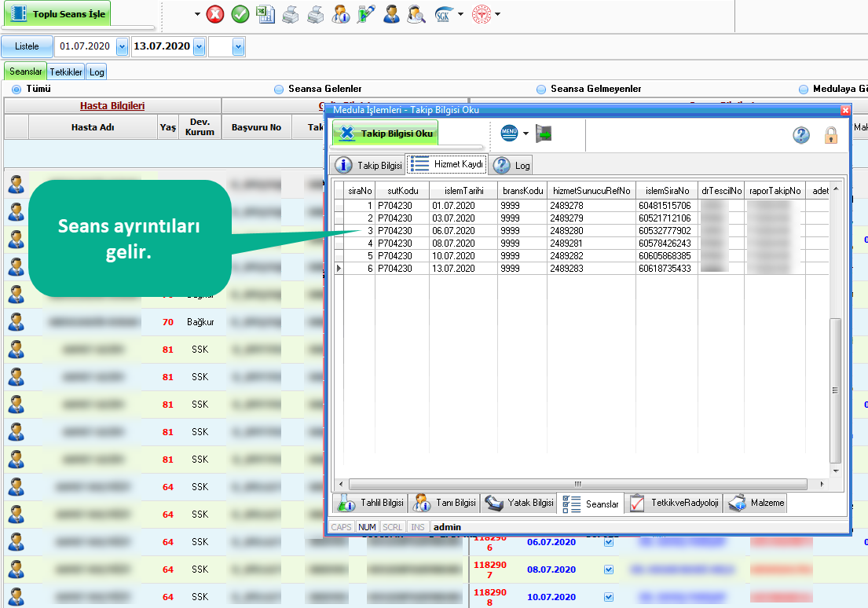Click the red X cancel icon in toolbar
868x608 pixels.
(214, 14)
